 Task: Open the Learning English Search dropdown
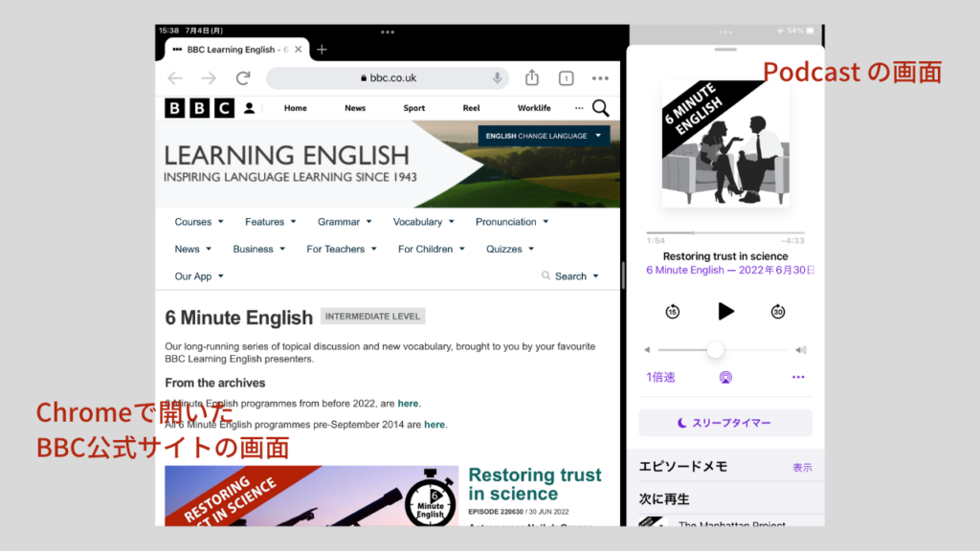click(x=570, y=276)
